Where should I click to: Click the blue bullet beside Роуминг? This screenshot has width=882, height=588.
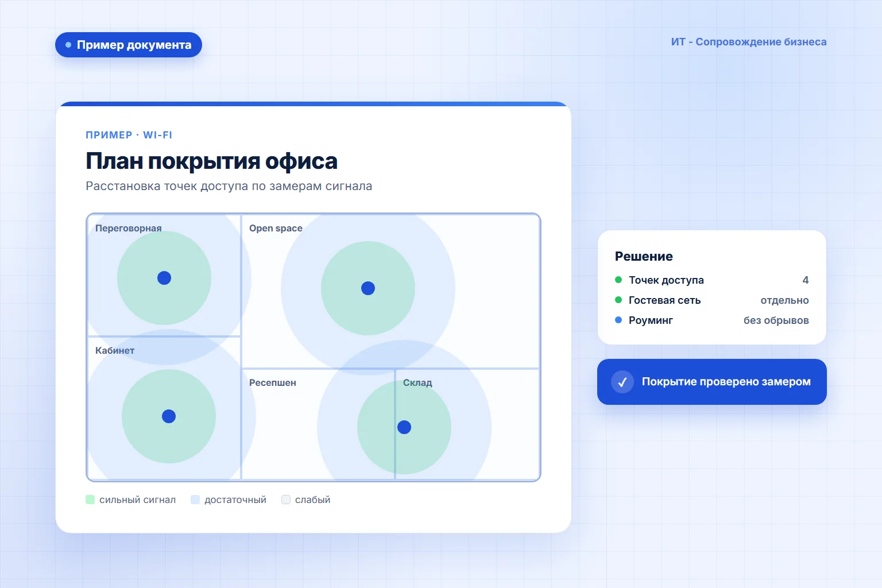pyautogui.click(x=618, y=320)
